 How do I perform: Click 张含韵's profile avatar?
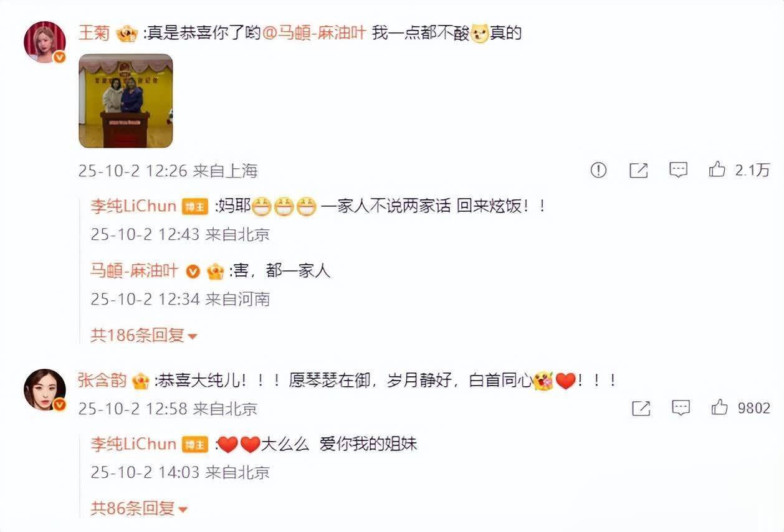click(x=44, y=391)
